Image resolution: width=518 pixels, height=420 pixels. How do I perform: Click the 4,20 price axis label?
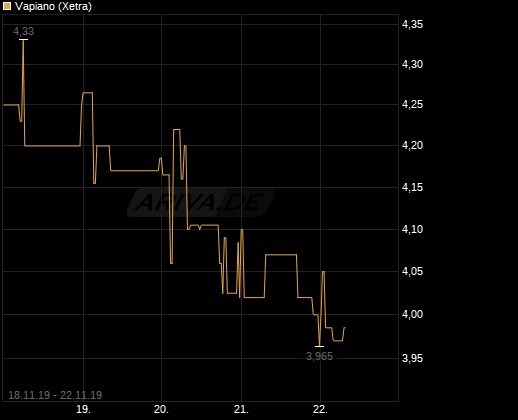point(412,145)
